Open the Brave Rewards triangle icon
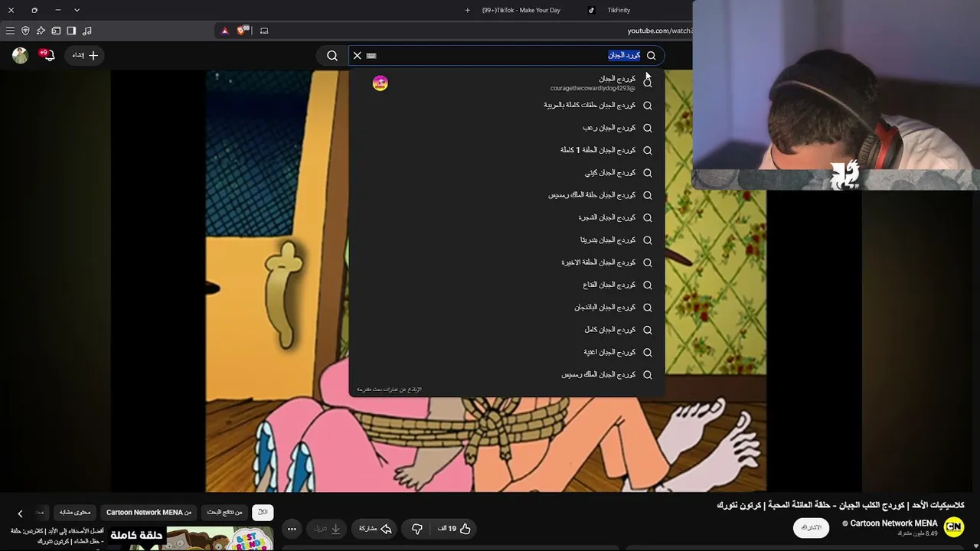The image size is (980, 551). (x=224, y=31)
